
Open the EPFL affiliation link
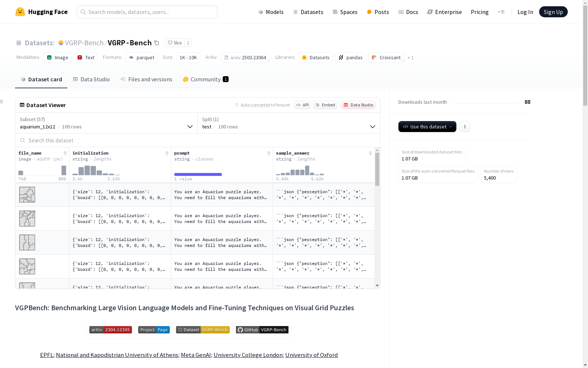(47, 355)
